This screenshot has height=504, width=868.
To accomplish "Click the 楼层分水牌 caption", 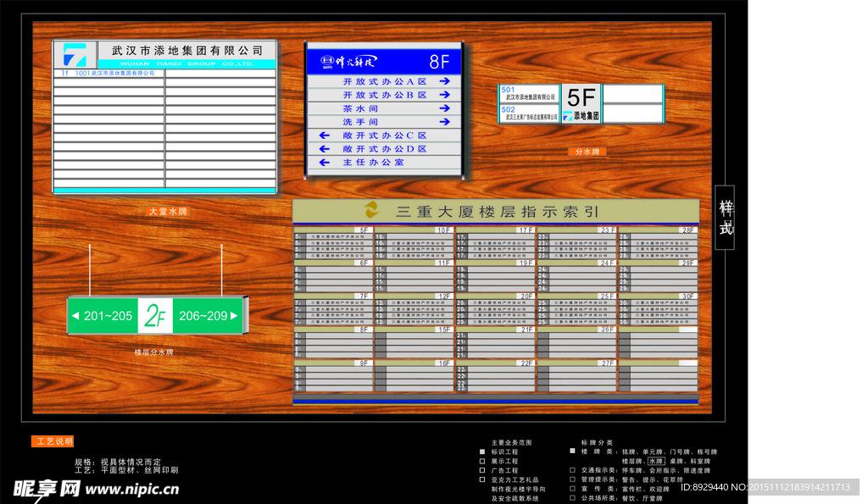I will (x=154, y=352).
